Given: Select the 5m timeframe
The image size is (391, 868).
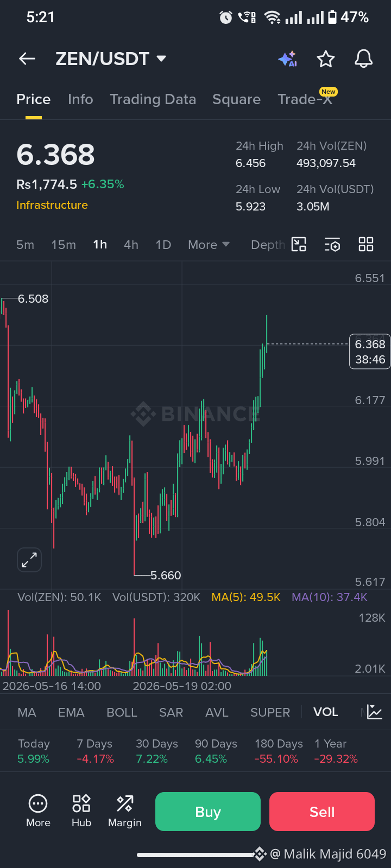Looking at the screenshot, I should tap(25, 245).
